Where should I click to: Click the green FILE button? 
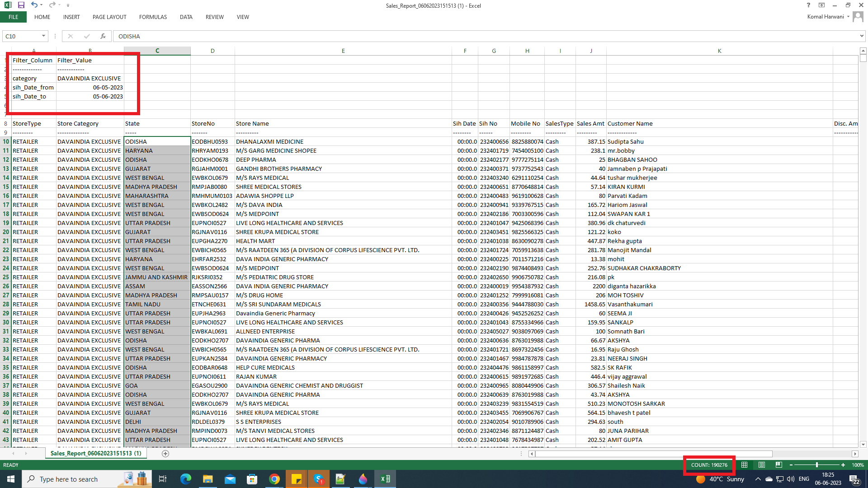pos(14,17)
